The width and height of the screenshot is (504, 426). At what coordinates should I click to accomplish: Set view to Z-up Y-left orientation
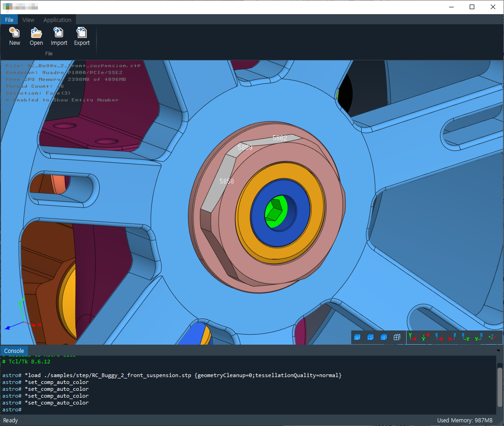coord(478,337)
